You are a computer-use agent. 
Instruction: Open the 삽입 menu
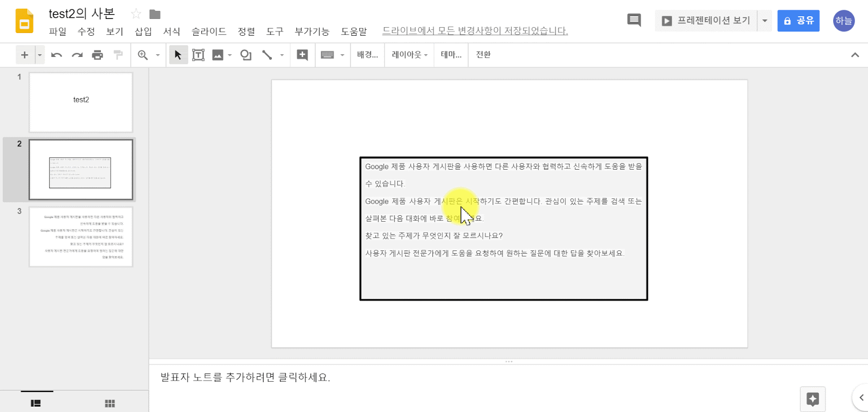[143, 31]
